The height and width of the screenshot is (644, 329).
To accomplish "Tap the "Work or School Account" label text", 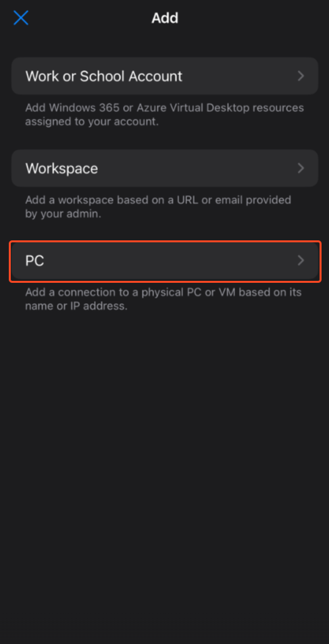I will (x=103, y=76).
